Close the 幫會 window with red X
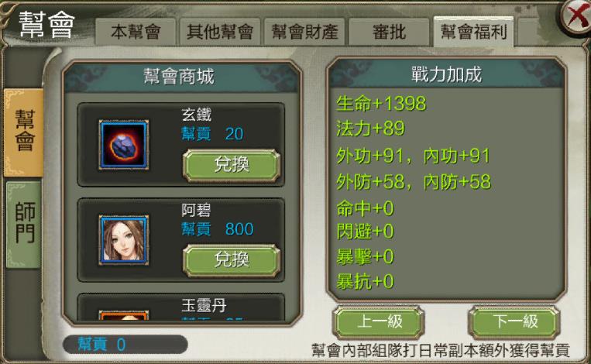The width and height of the screenshot is (591, 364). point(576,18)
